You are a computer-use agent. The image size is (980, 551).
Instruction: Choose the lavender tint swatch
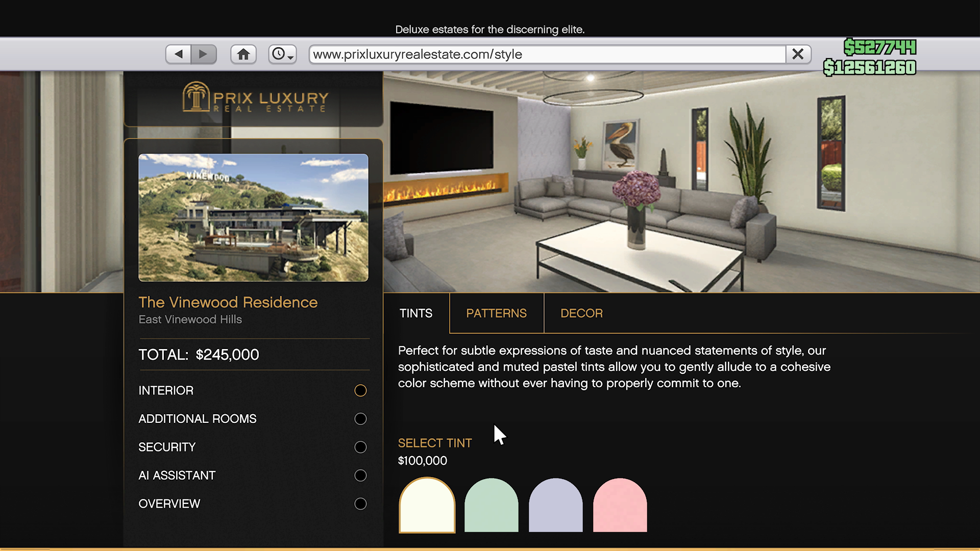click(555, 507)
